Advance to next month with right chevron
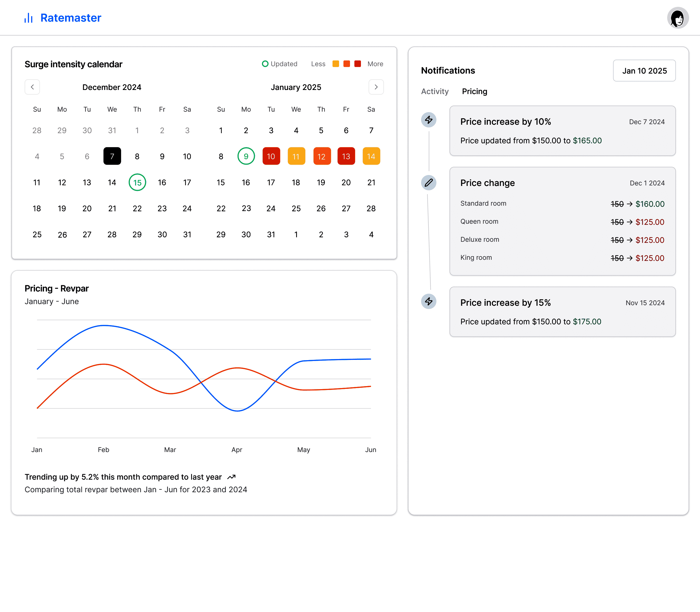700x612 pixels. (x=376, y=87)
